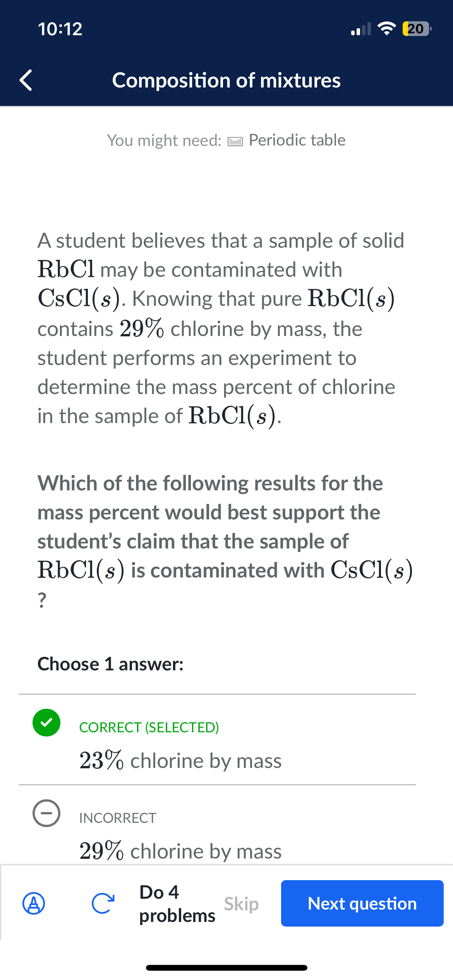Open the Periodic table link

[297, 140]
